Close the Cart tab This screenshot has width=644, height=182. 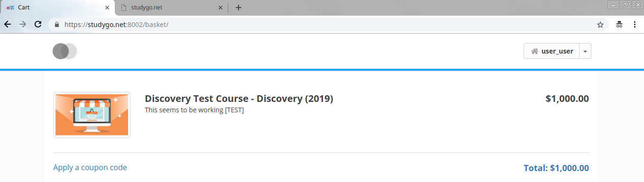click(x=107, y=8)
